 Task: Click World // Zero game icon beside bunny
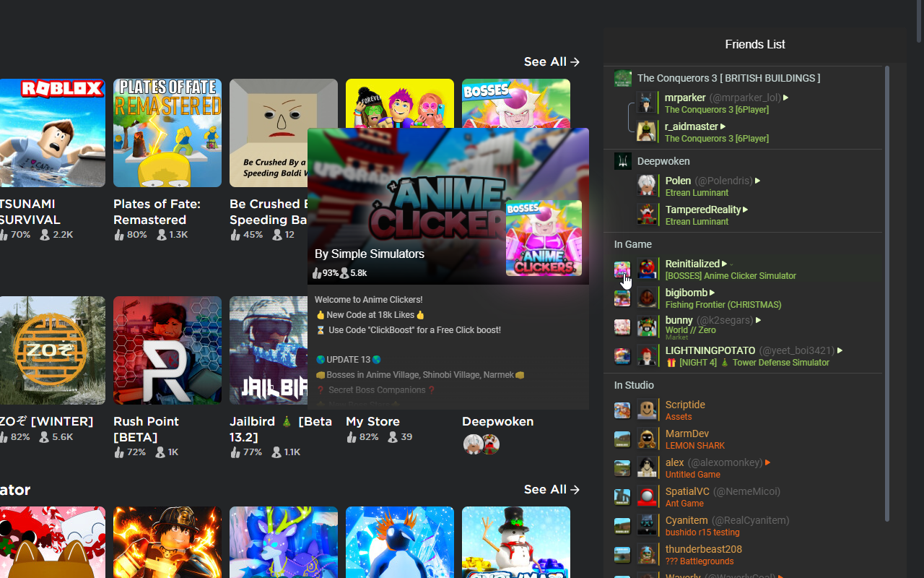click(622, 327)
